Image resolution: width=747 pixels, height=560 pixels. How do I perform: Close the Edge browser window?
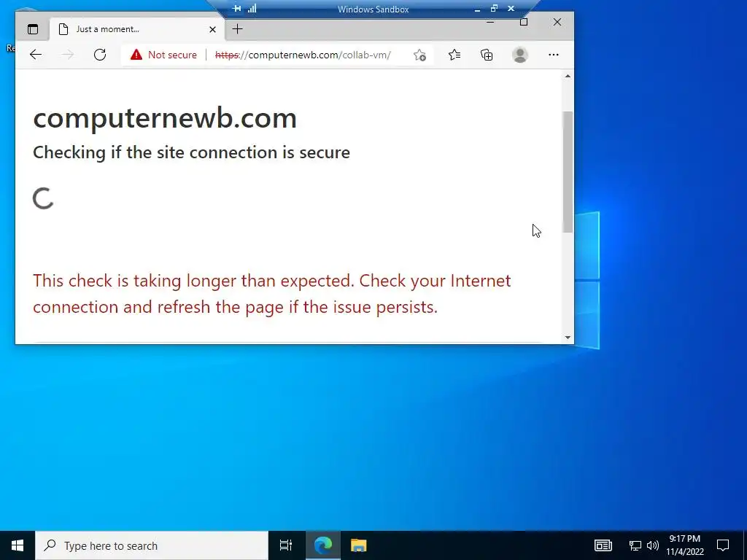click(x=557, y=22)
